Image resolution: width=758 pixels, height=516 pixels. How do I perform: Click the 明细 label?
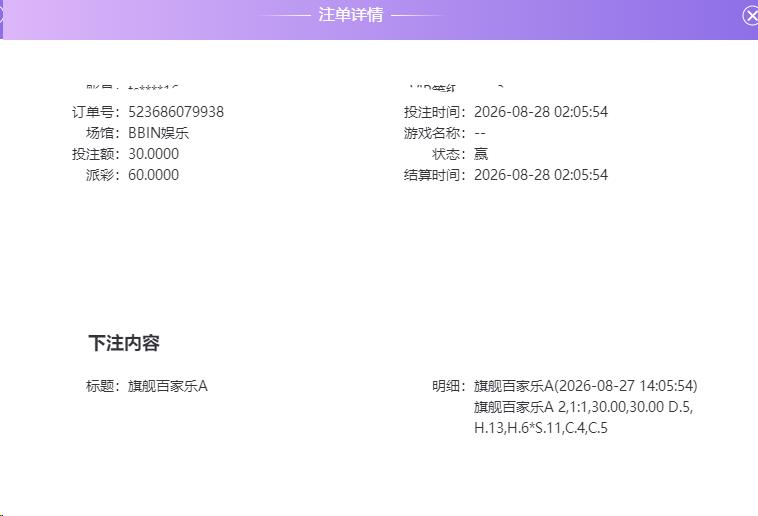(449, 386)
